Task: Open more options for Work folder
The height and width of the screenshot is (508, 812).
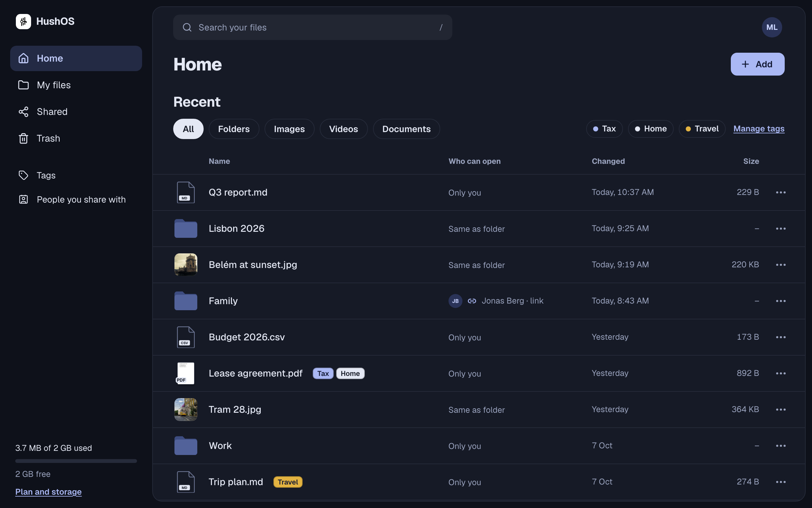Action: [x=781, y=446]
